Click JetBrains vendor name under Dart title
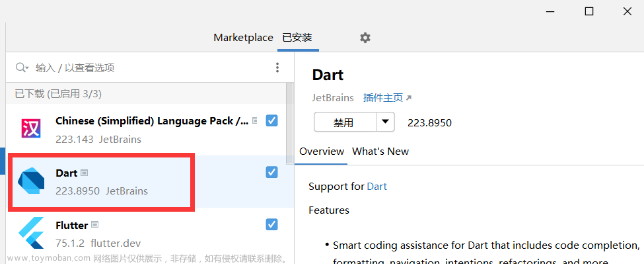This screenshot has width=644, height=264. tap(333, 98)
